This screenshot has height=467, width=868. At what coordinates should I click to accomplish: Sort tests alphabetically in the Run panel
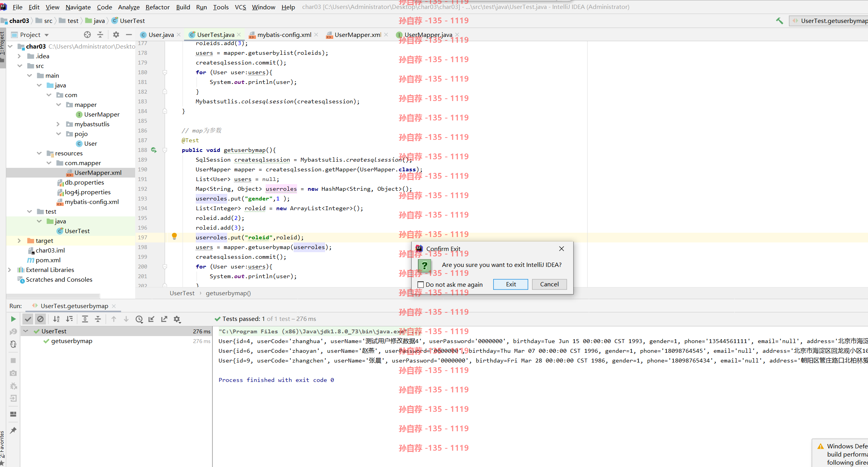coord(56,319)
